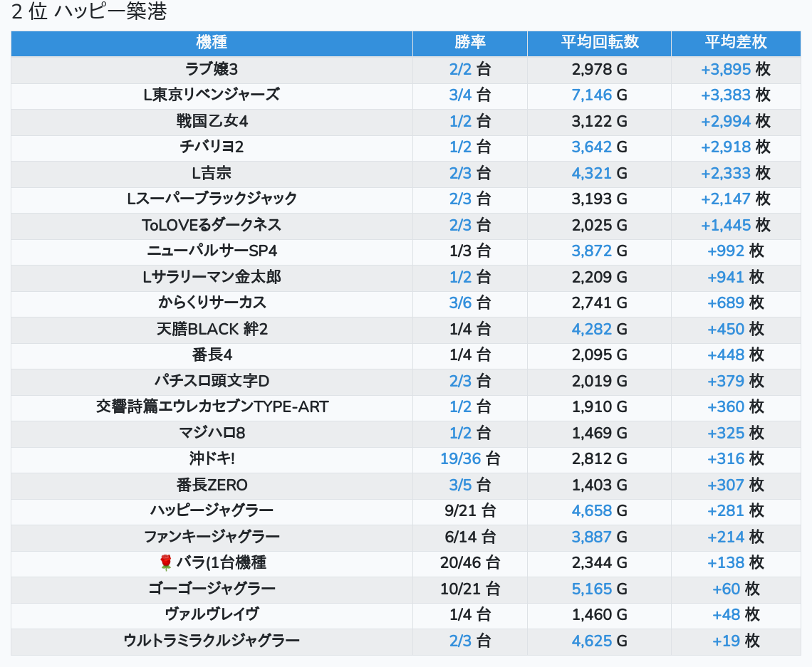812x667 pixels.
Task: Click the 機種 column header
Action: [x=212, y=43]
